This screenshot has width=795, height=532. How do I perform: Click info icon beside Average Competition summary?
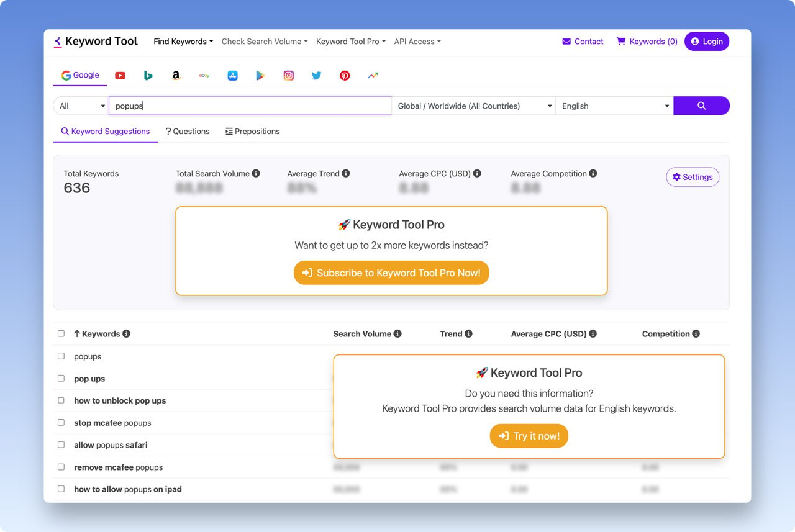(x=593, y=174)
